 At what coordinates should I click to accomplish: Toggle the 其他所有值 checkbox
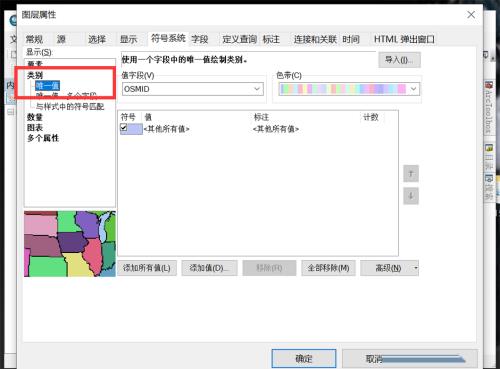click(x=124, y=127)
